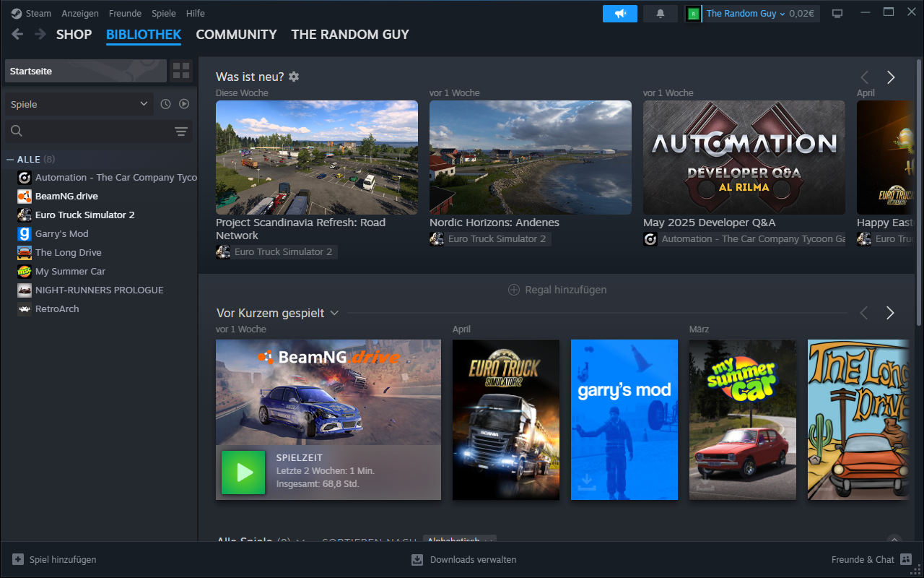Click the green profile avatar icon
The width and height of the screenshot is (924, 578).
click(694, 14)
